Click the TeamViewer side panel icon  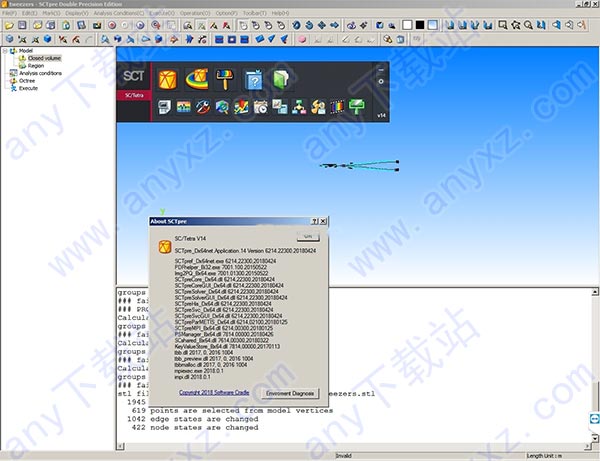pyautogui.click(x=595, y=419)
